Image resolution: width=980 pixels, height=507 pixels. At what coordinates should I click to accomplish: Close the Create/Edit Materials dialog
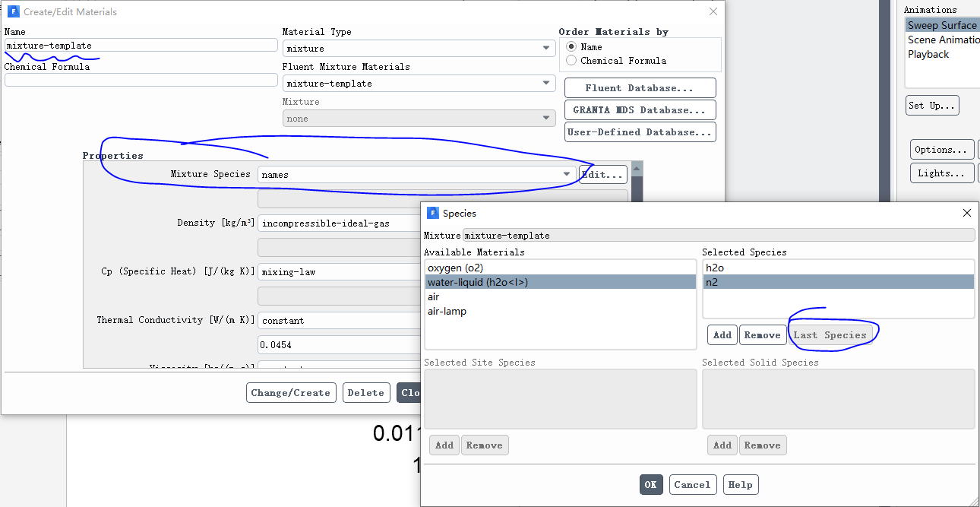pyautogui.click(x=713, y=11)
